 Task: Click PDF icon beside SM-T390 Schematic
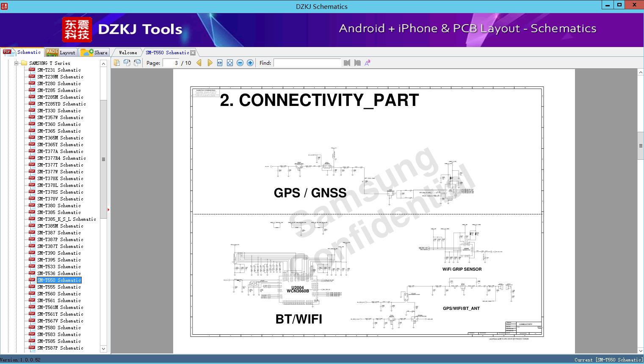click(32, 253)
